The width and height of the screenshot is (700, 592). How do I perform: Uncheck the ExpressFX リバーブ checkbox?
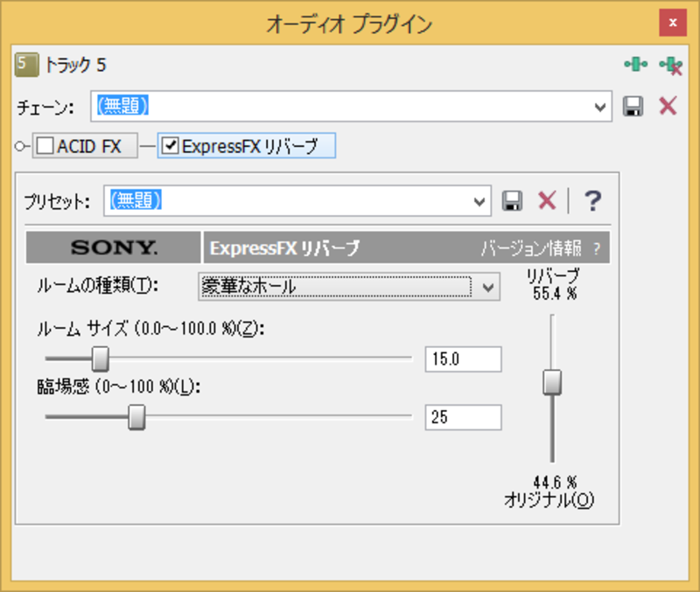(170, 146)
